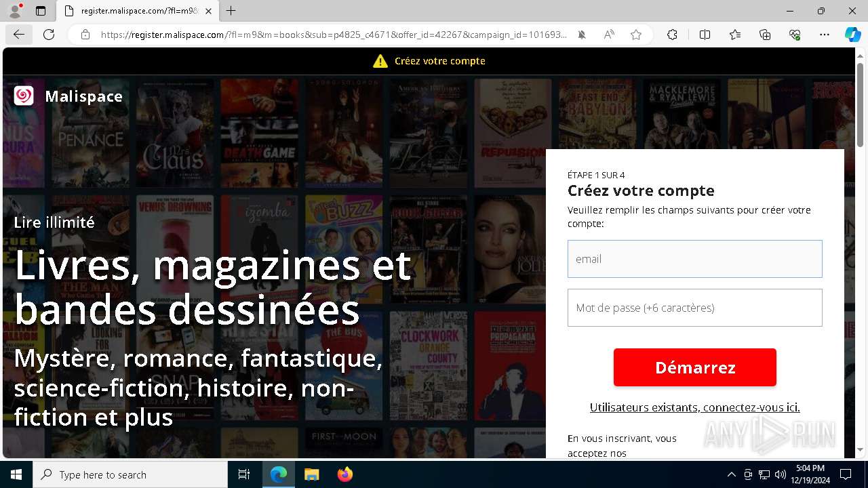Click the address bar URL

(x=334, y=35)
